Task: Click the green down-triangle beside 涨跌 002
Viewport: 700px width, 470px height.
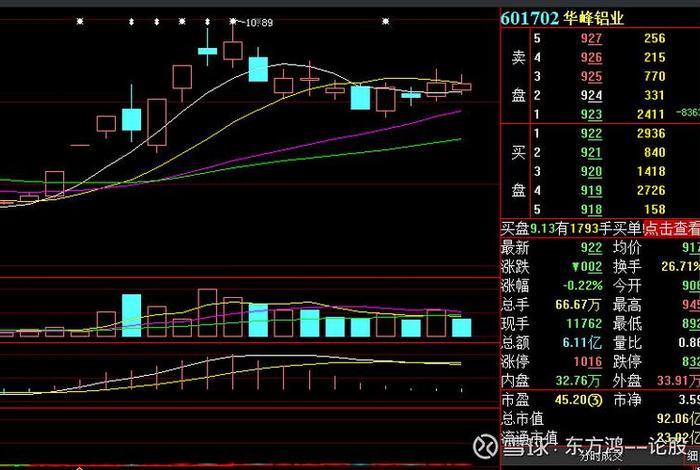Action: [575, 267]
